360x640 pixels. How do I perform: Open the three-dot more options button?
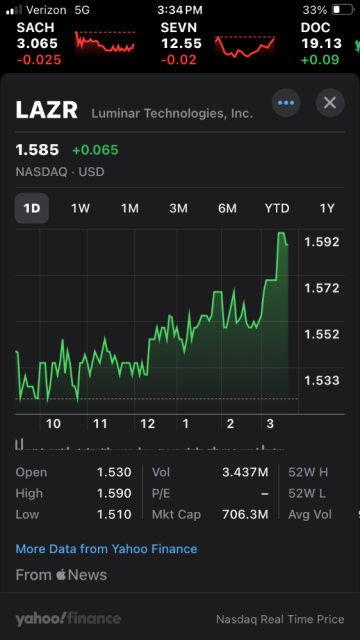point(286,103)
